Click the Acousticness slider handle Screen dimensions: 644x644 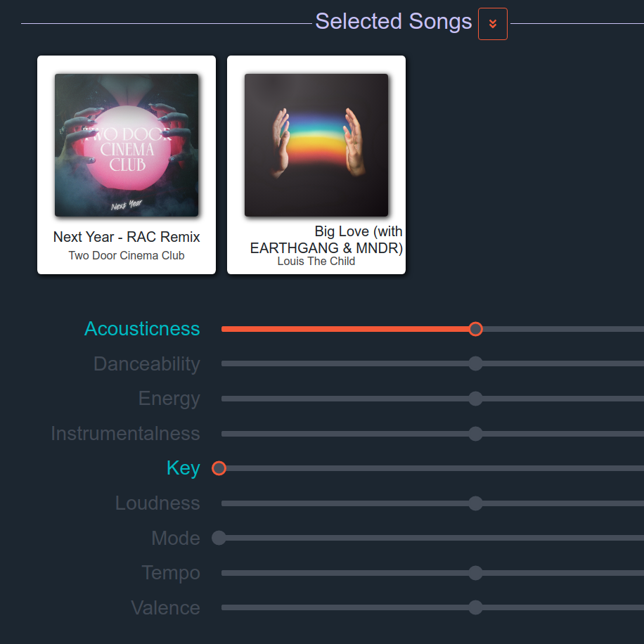475,329
